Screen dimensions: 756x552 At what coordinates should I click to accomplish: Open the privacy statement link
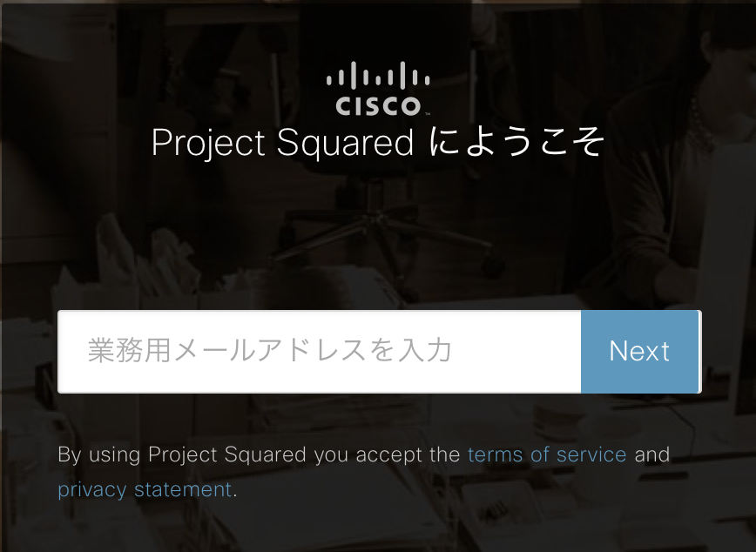click(x=145, y=489)
